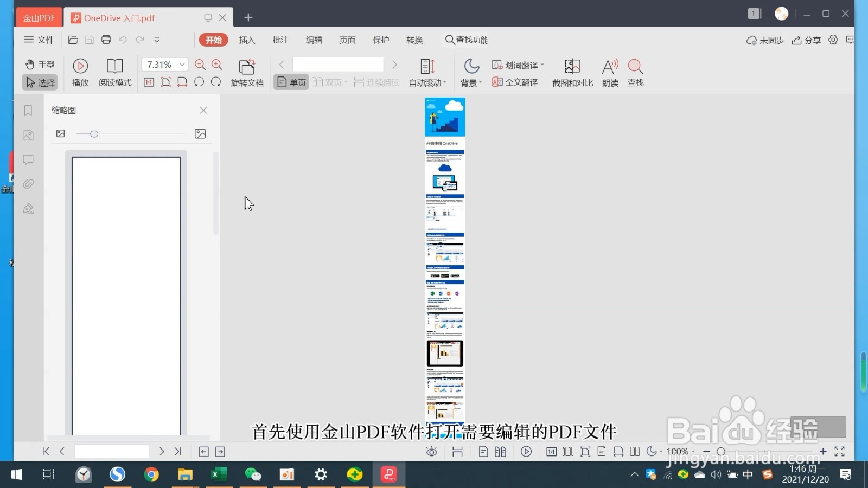This screenshot has width=868, height=488.
Task: Go to next page arrow in toolbar
Action: (x=394, y=65)
